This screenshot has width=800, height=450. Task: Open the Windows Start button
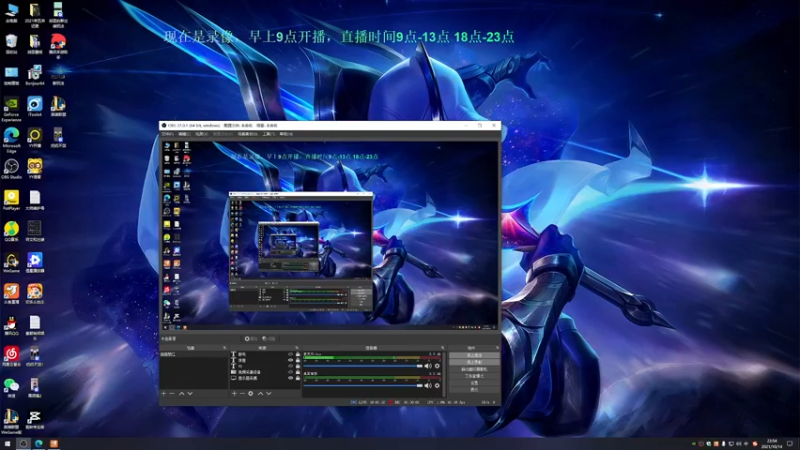[7, 444]
